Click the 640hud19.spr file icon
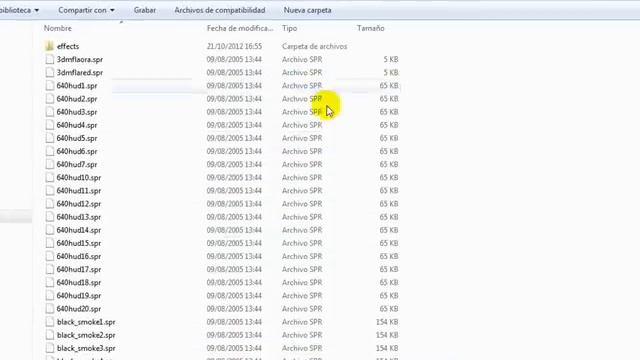Image resolution: width=640 pixels, height=360 pixels. pos(50,296)
